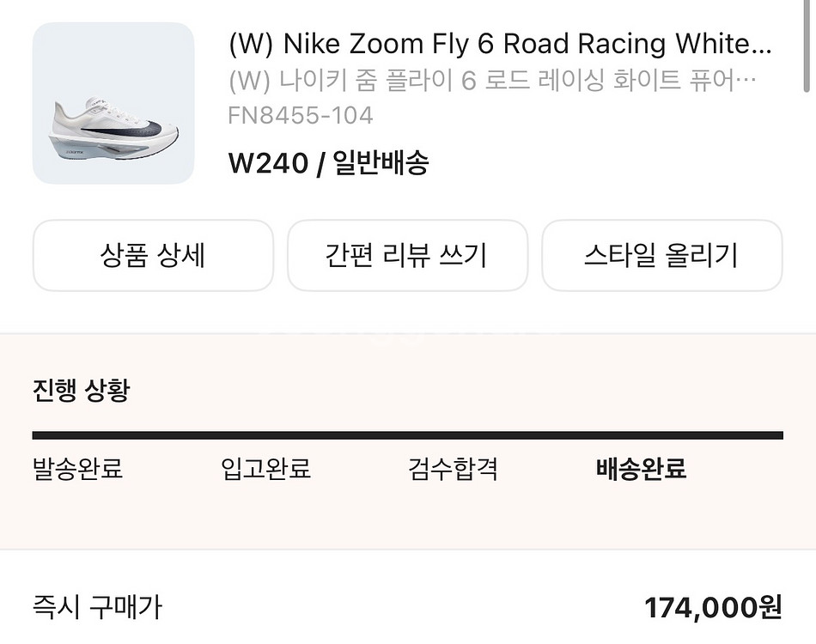The image size is (816, 644).
Task: Tap the 스타일 올리기 button
Action: (x=661, y=255)
